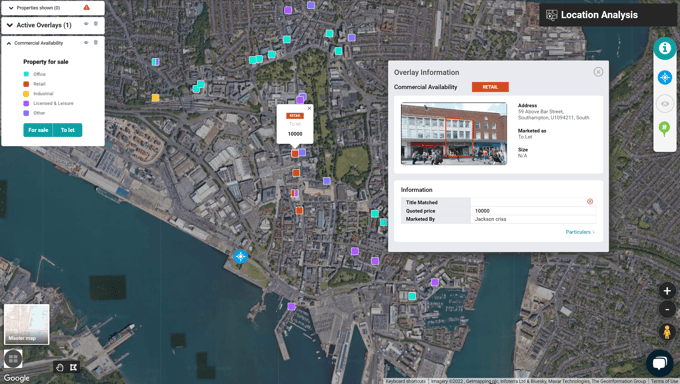This screenshot has width=680, height=384.
Task: Expand the Properties shown panel
Action: 11,8
